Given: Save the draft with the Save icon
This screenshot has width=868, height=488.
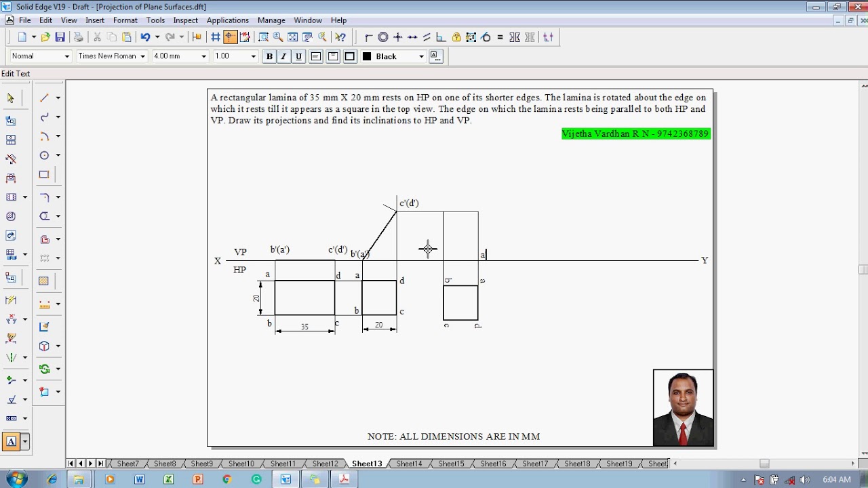Looking at the screenshot, I should click(x=60, y=37).
